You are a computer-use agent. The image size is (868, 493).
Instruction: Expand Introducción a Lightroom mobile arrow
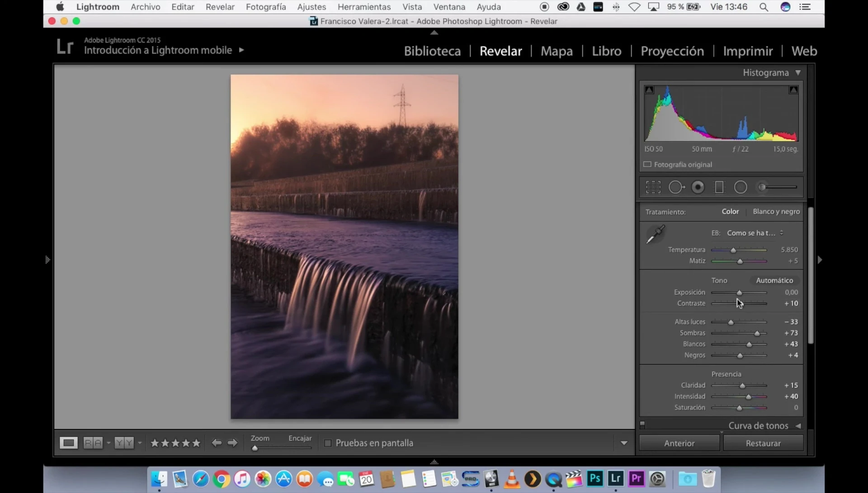241,50
